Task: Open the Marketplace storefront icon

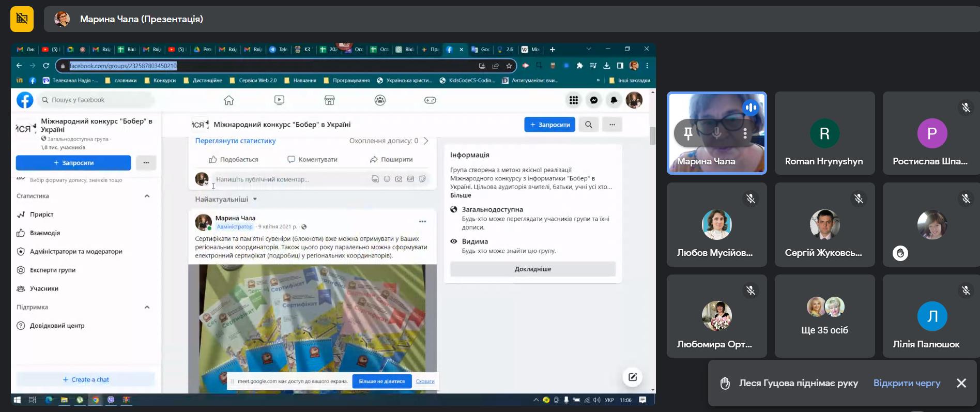Action: pos(329,100)
